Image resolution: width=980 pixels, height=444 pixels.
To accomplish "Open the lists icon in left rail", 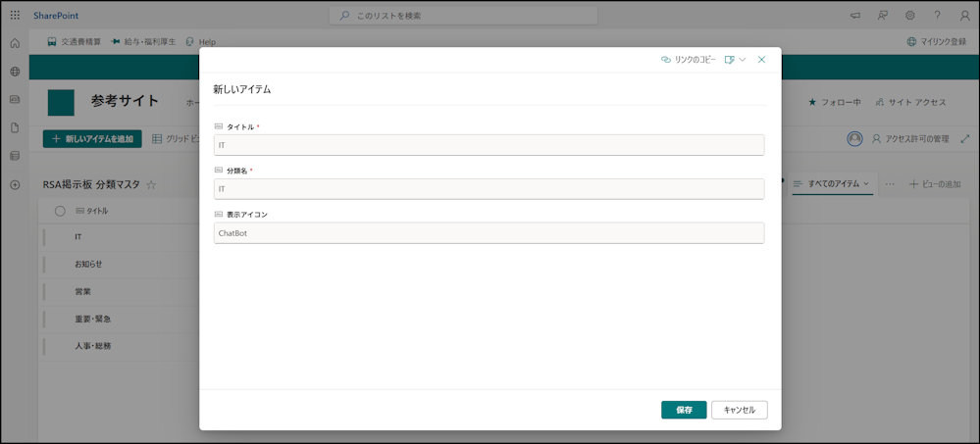I will coord(15,156).
